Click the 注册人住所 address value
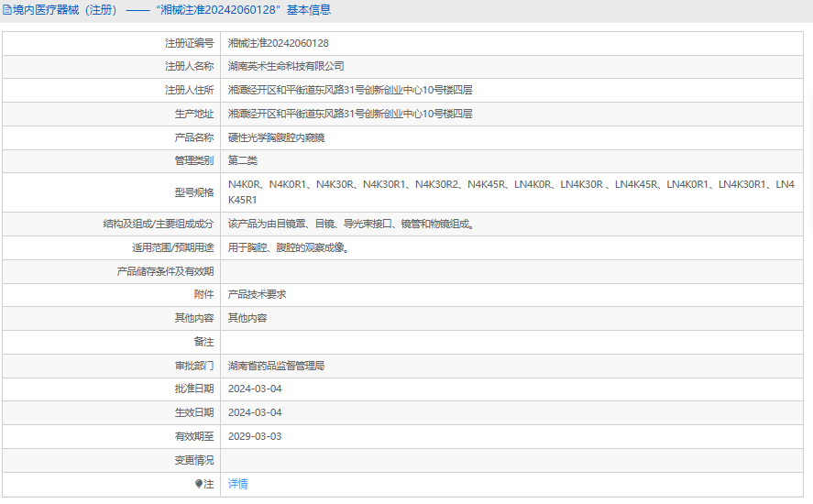Screen dimensions: 813x504 click(350, 90)
